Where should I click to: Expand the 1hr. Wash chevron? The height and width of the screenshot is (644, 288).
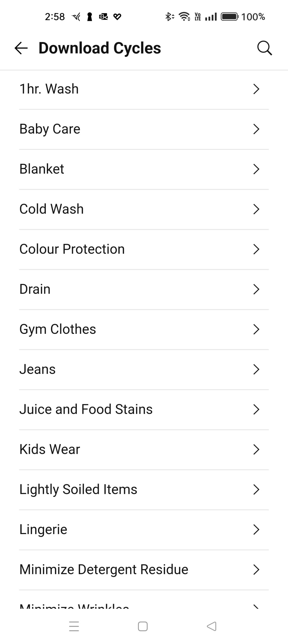click(256, 89)
